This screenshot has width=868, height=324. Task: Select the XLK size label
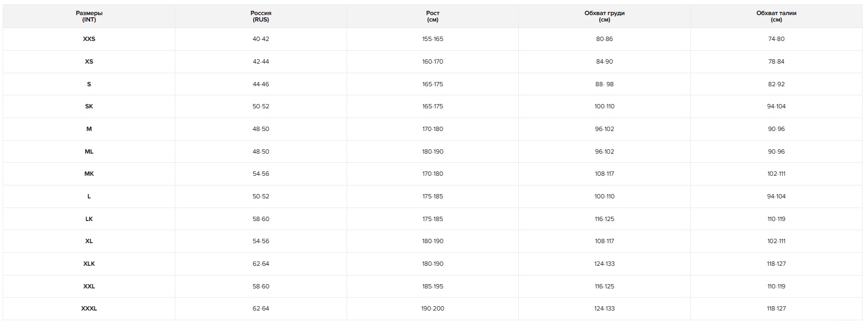[89, 264]
